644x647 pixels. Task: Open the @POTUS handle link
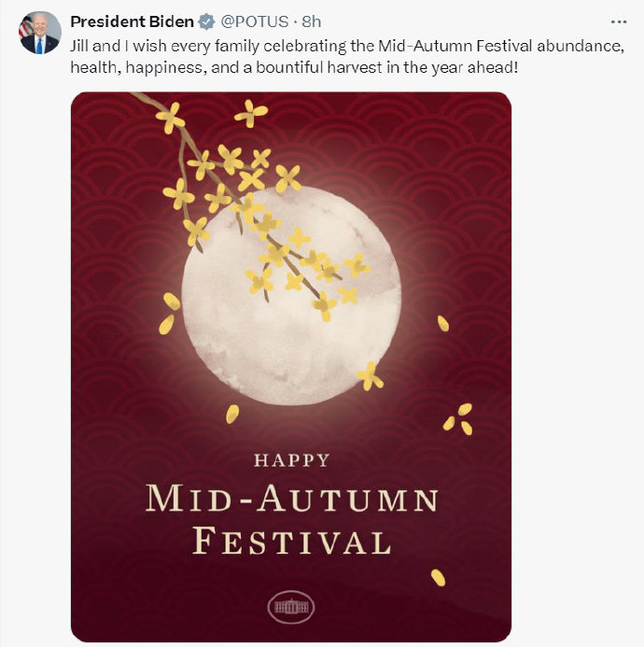tap(254, 21)
